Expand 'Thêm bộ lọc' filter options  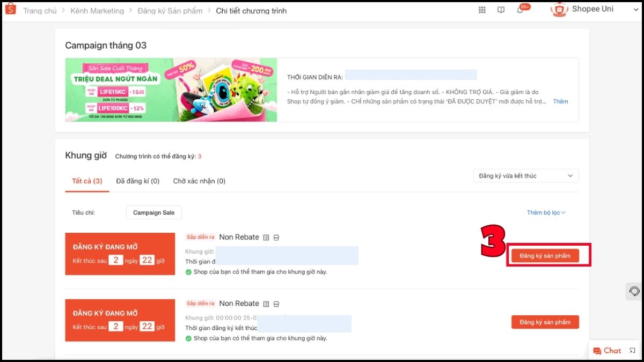coord(546,213)
